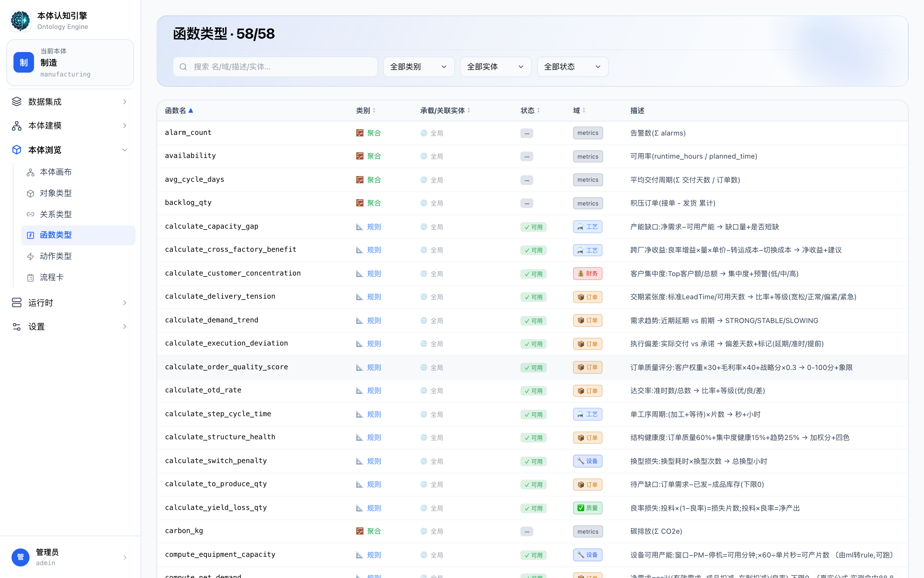Select 函数类型 in the sidebar

pos(78,235)
